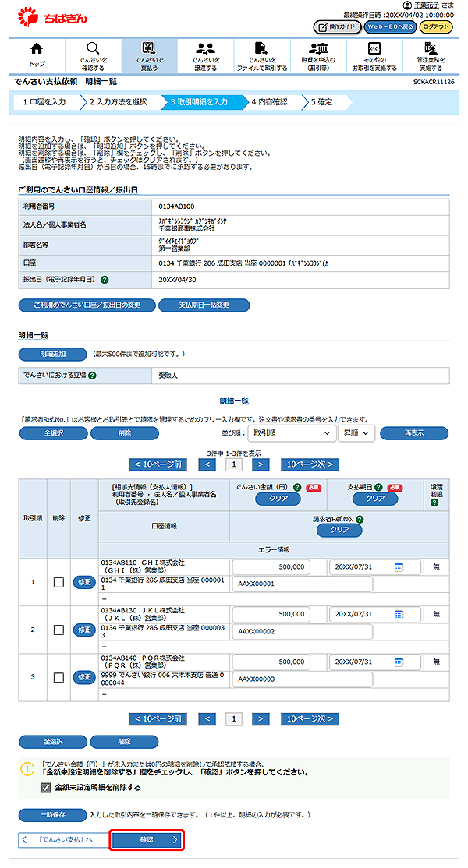Expand the 昇順 direction dropdown
Viewport: 468px width, 868px height.
[x=356, y=432]
